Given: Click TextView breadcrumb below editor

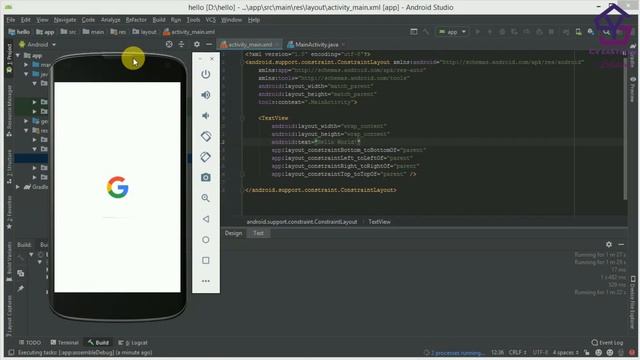Looking at the screenshot, I should pos(380,222).
